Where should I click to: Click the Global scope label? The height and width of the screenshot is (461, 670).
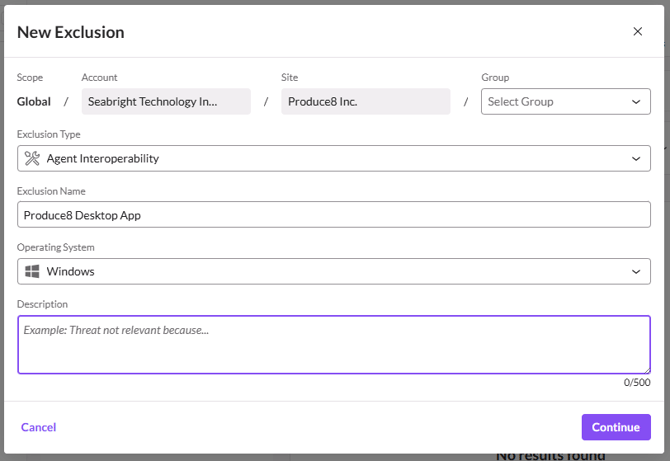tap(34, 101)
